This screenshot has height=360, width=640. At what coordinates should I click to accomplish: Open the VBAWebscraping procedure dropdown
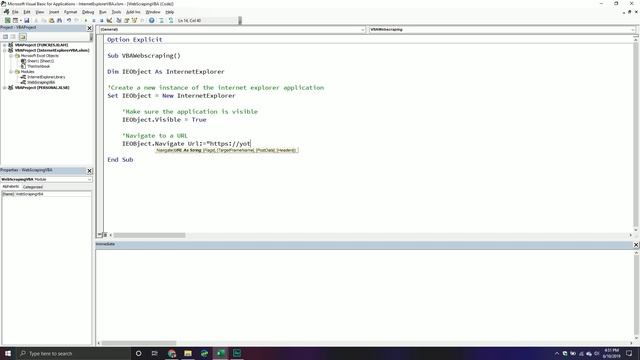[633, 29]
